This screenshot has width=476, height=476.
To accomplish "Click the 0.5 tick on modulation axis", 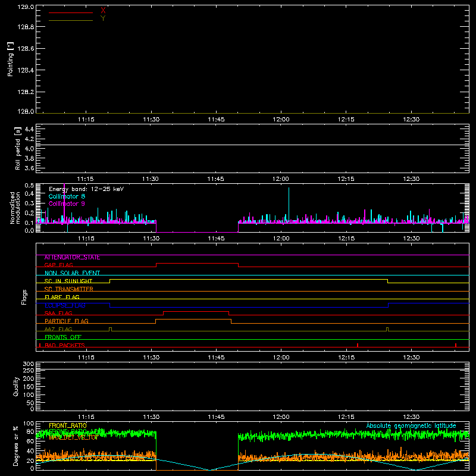I will click(29, 186).
